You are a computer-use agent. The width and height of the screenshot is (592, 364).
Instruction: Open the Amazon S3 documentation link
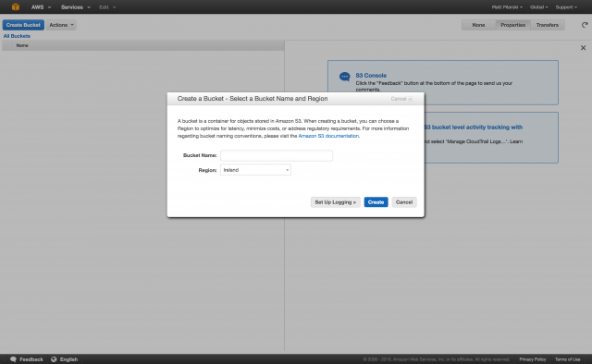(328, 136)
